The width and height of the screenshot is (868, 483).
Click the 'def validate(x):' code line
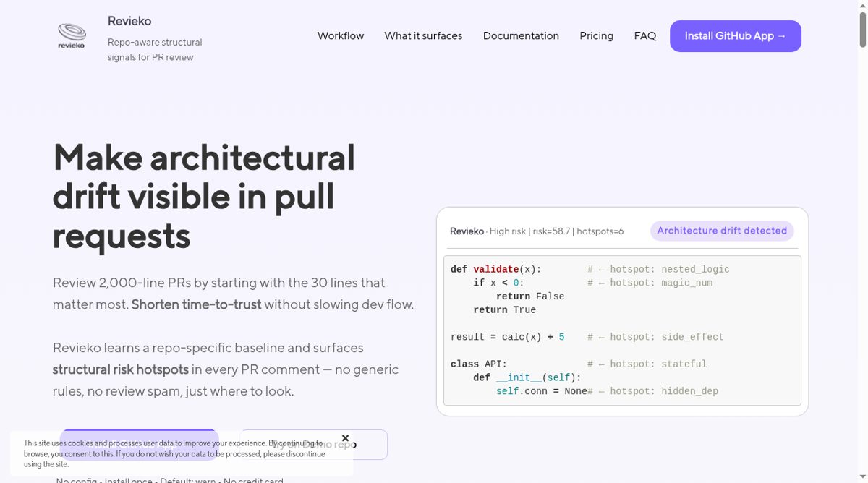click(495, 269)
